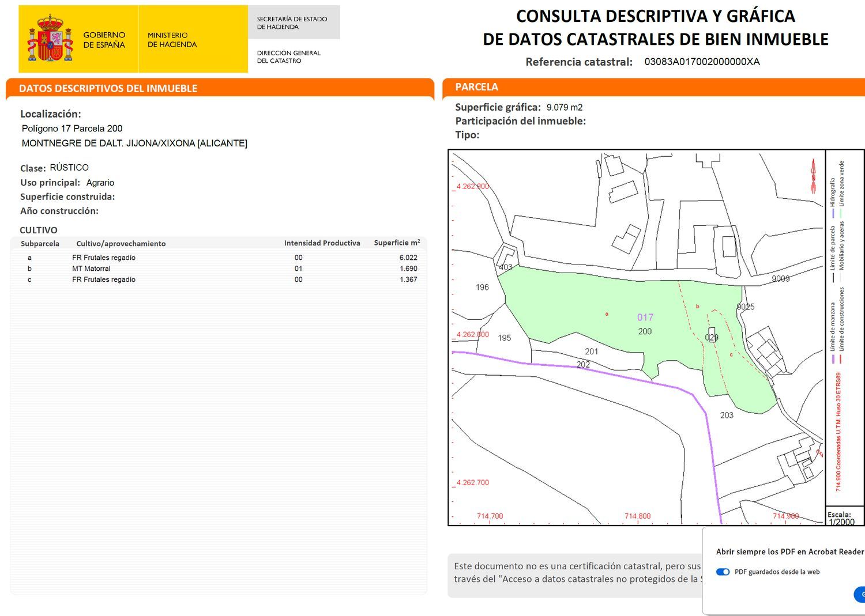Click the easting label 714.800
The image size is (865, 616).
click(x=638, y=516)
